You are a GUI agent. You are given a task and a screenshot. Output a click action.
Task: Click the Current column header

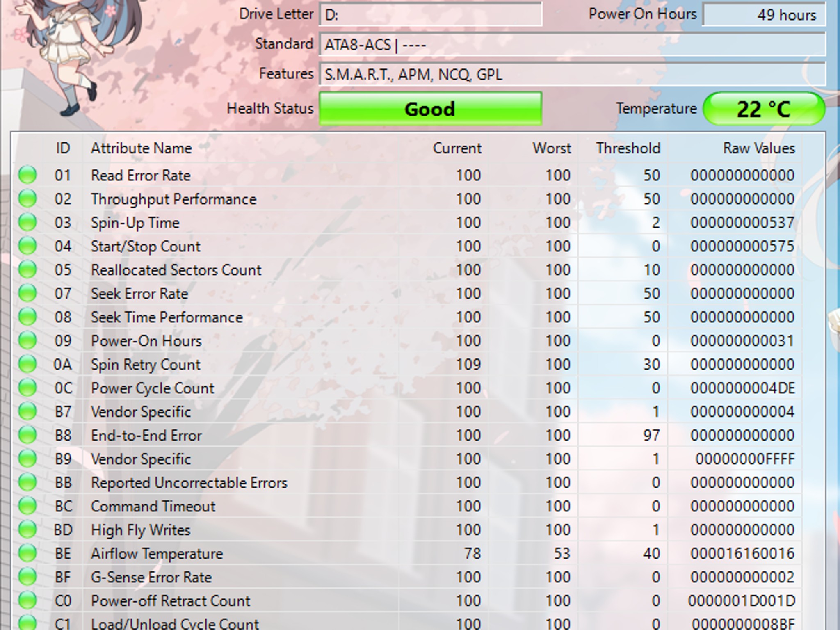(457, 148)
